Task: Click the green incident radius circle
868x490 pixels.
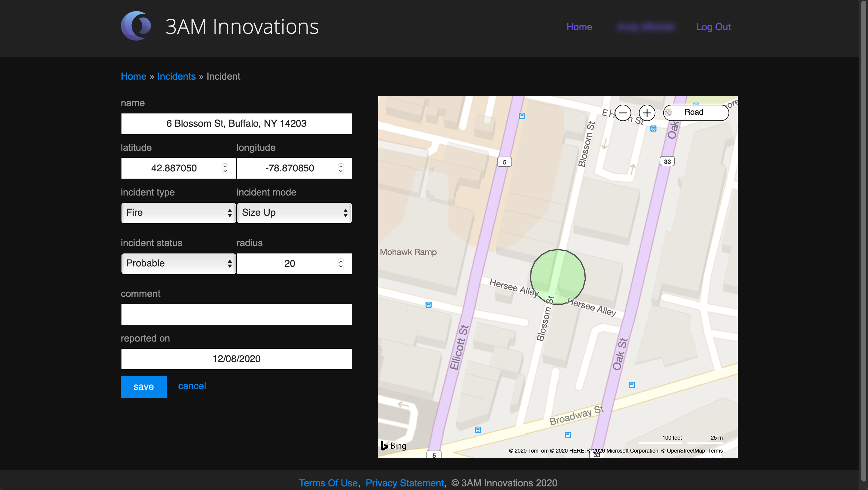Action: point(558,277)
